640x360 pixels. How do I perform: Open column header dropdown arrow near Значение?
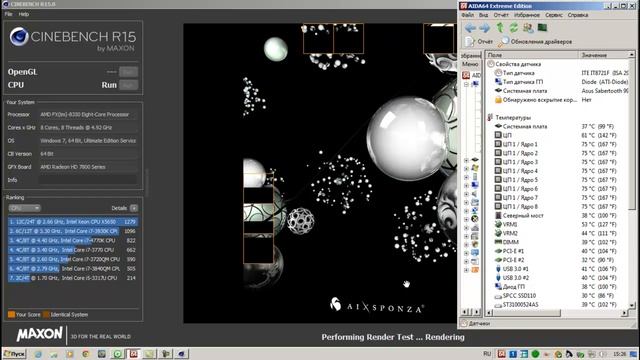point(631,55)
